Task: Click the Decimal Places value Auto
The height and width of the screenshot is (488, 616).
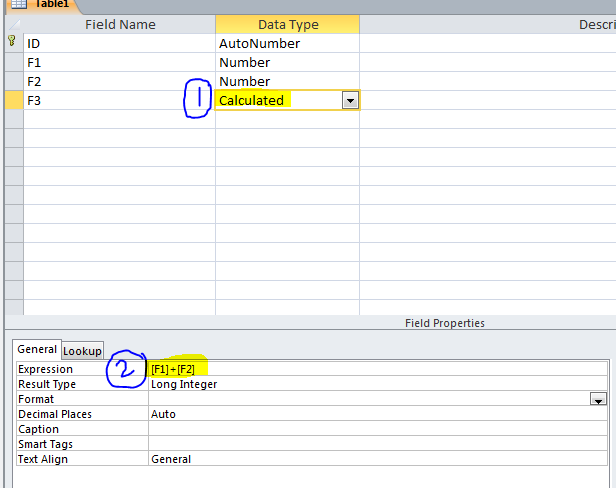Action: 378,414
